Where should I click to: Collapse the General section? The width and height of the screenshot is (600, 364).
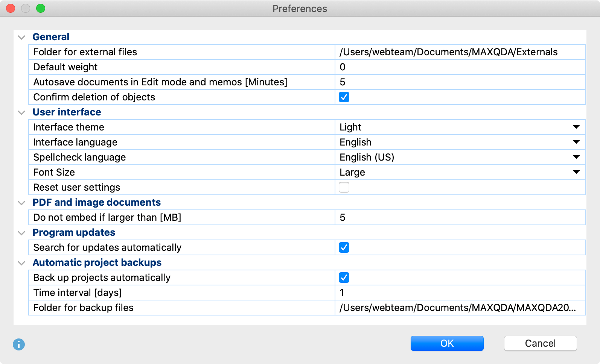pos(22,37)
